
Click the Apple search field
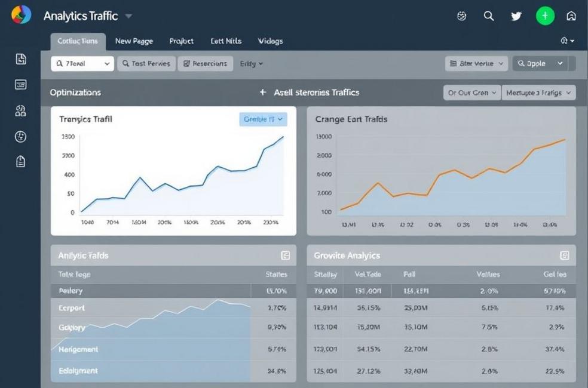click(540, 63)
